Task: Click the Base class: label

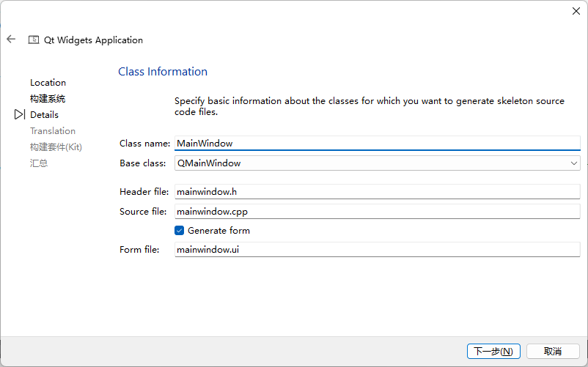Action: pos(143,163)
